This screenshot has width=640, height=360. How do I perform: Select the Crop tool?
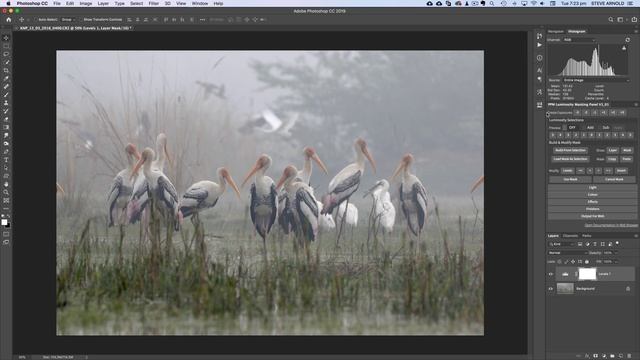point(6,70)
